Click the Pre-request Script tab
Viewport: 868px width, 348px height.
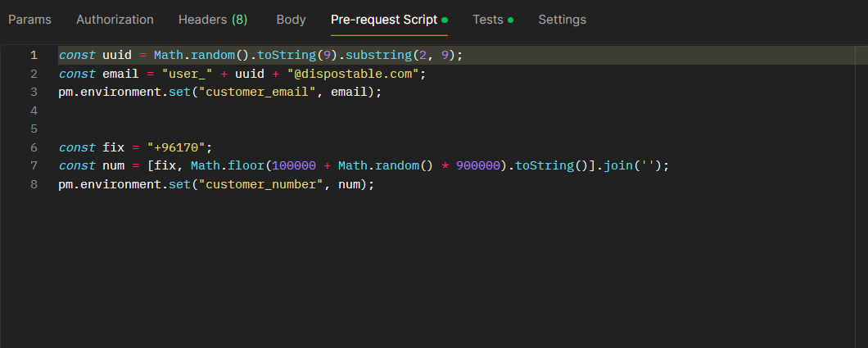pos(384,20)
